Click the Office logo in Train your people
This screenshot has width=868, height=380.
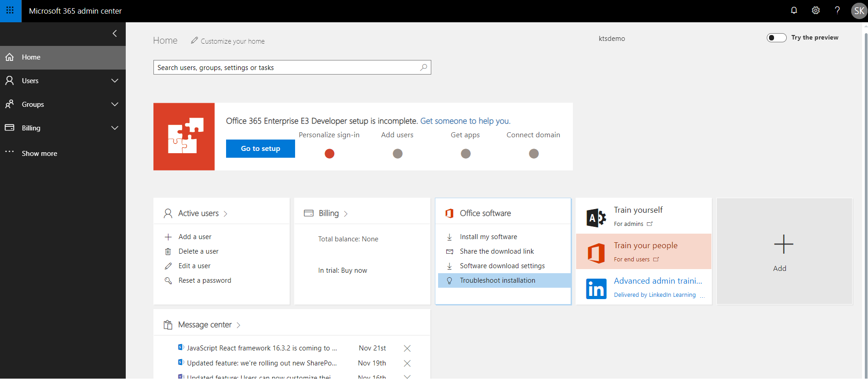596,253
